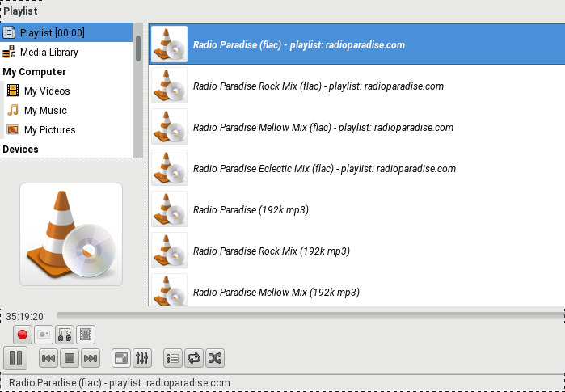Click thumbnail of Eclectic Mix (flac) item
565x392 pixels.
click(x=170, y=168)
